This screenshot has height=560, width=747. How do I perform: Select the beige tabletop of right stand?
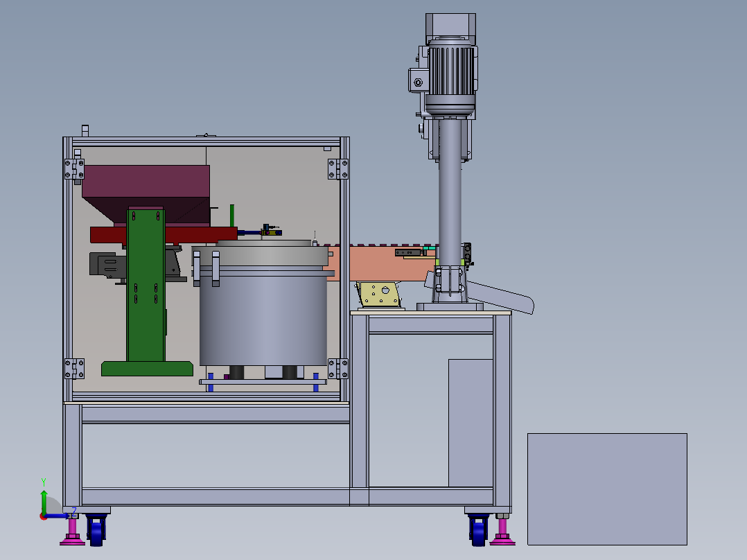tap(431, 313)
